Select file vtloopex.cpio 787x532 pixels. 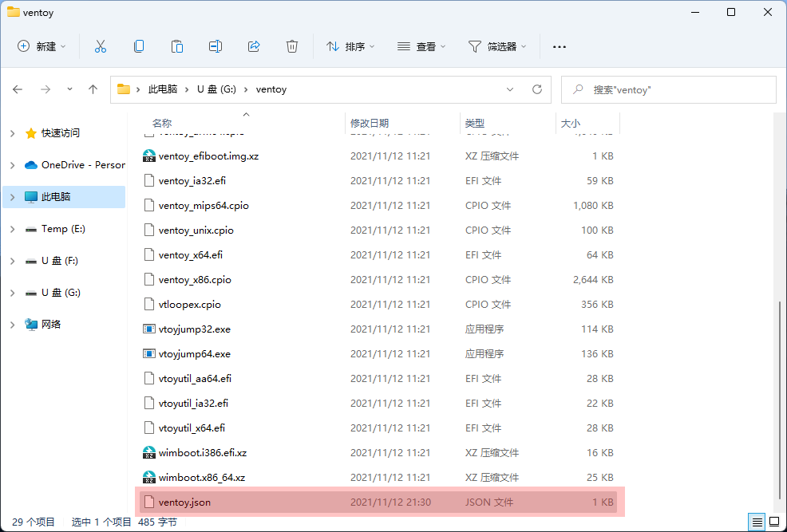377,305
